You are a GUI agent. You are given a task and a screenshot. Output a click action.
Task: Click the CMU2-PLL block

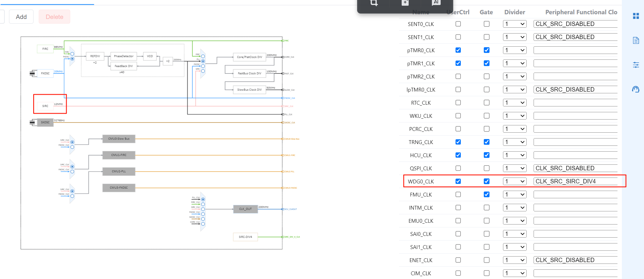(x=119, y=171)
